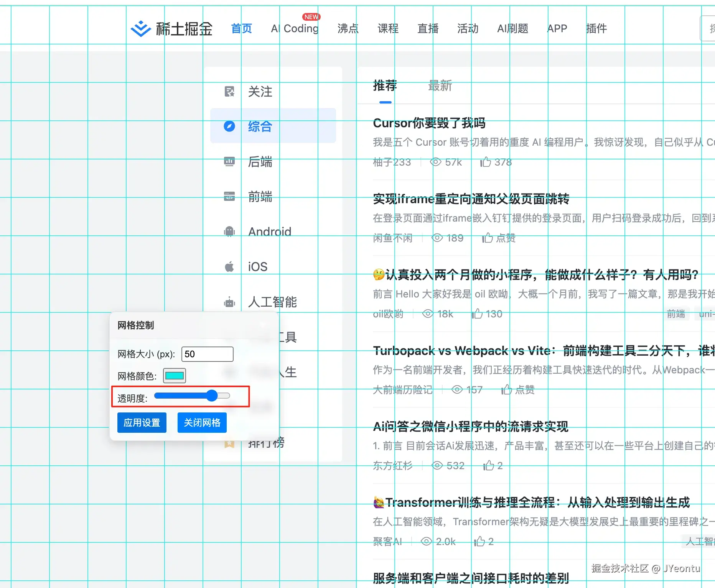Open the Transformer训练与推理全流程 article
This screenshot has width=715, height=588.
pyautogui.click(x=532, y=502)
